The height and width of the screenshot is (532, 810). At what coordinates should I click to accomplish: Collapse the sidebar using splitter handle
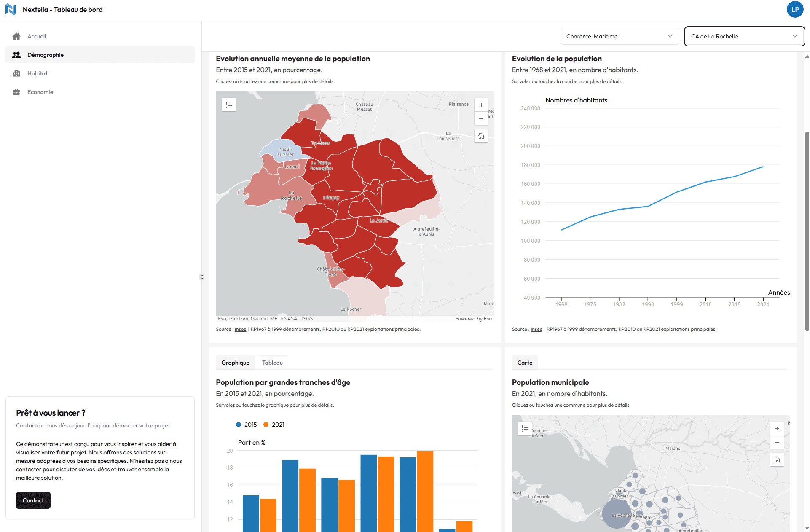[x=202, y=277]
